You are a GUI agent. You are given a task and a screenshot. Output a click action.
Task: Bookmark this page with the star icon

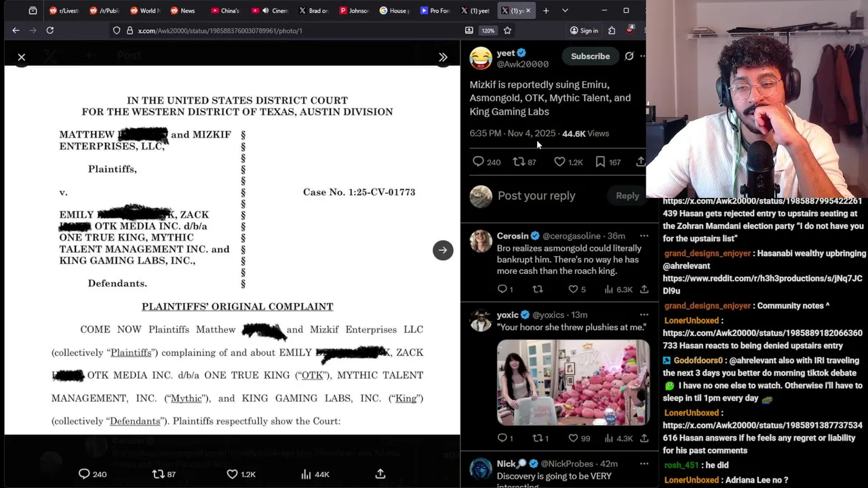(x=507, y=30)
